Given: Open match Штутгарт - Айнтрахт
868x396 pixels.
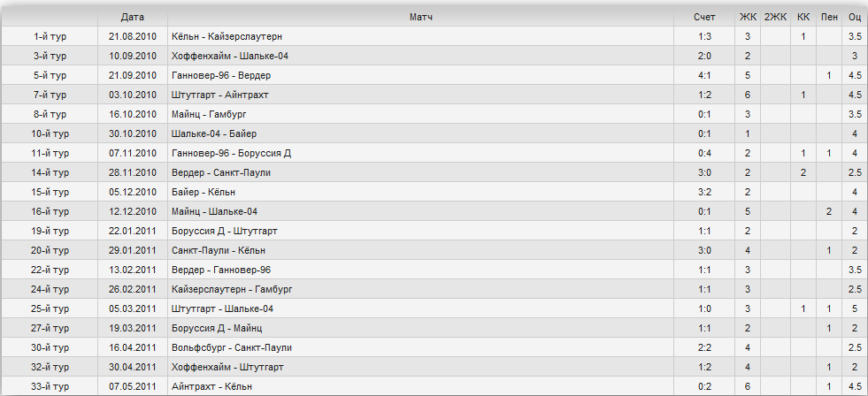Looking at the screenshot, I should (x=219, y=95).
